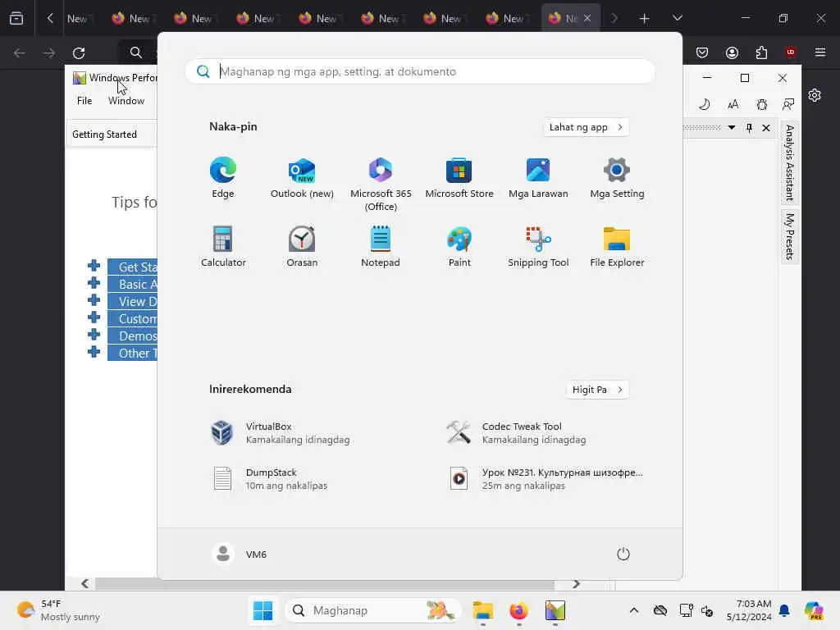Open Orasan clock app
The image size is (840, 630).
(302, 246)
